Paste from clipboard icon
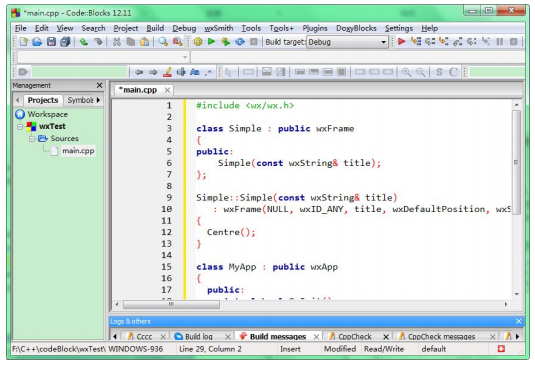The image size is (535, 367). point(145,42)
